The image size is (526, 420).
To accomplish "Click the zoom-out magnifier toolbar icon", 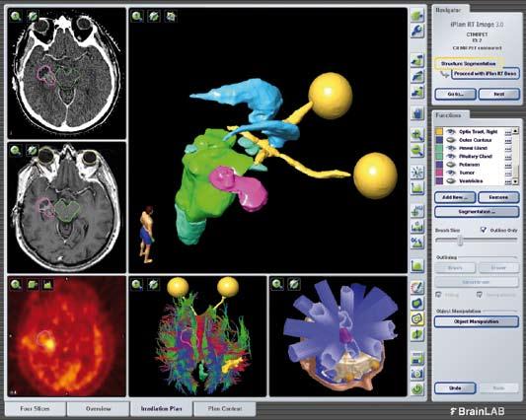I will click(x=417, y=151).
